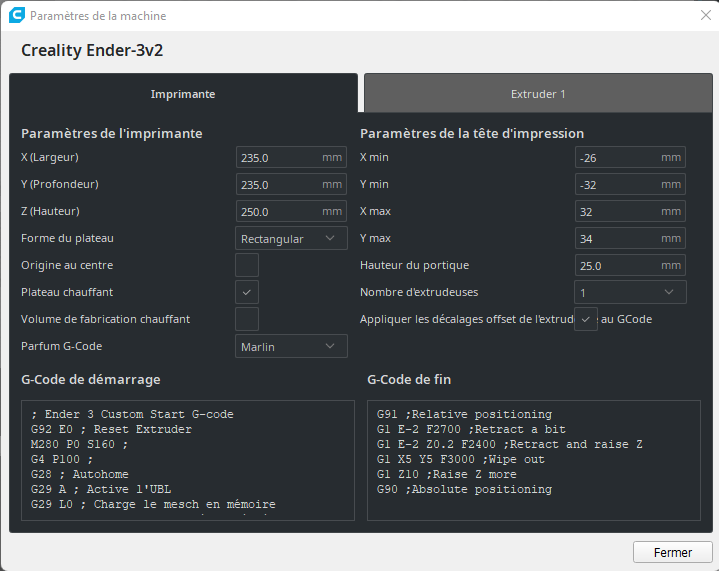Image resolution: width=719 pixels, height=571 pixels.
Task: Edit the Hauteur du portique field
Action: click(x=630, y=266)
